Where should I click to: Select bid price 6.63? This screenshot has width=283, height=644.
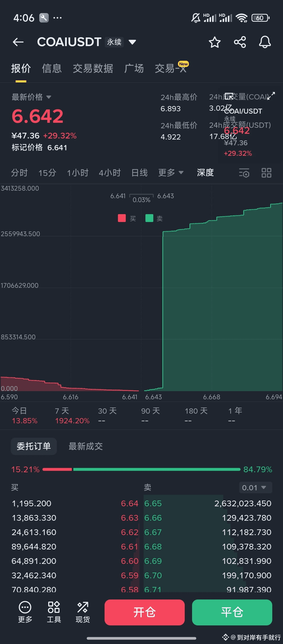point(129,518)
